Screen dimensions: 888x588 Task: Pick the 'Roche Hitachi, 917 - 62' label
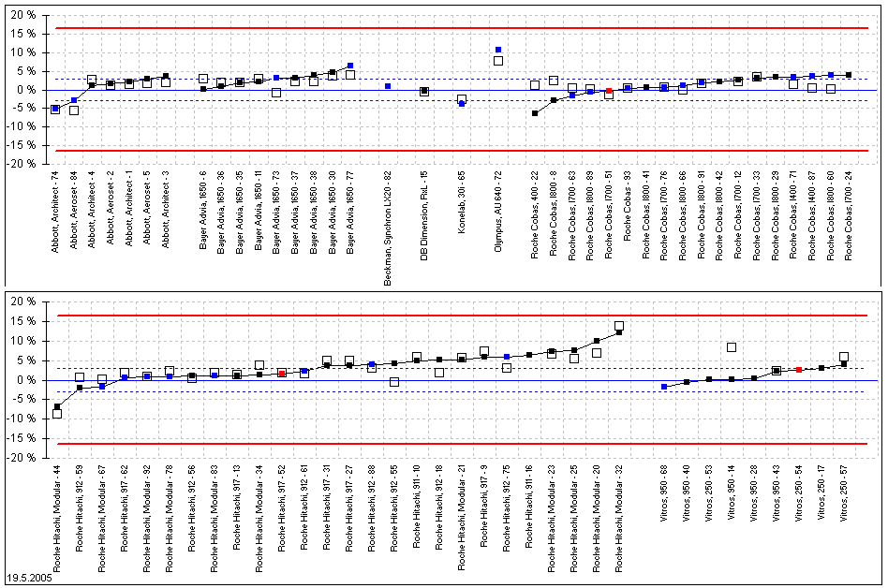pos(125,508)
